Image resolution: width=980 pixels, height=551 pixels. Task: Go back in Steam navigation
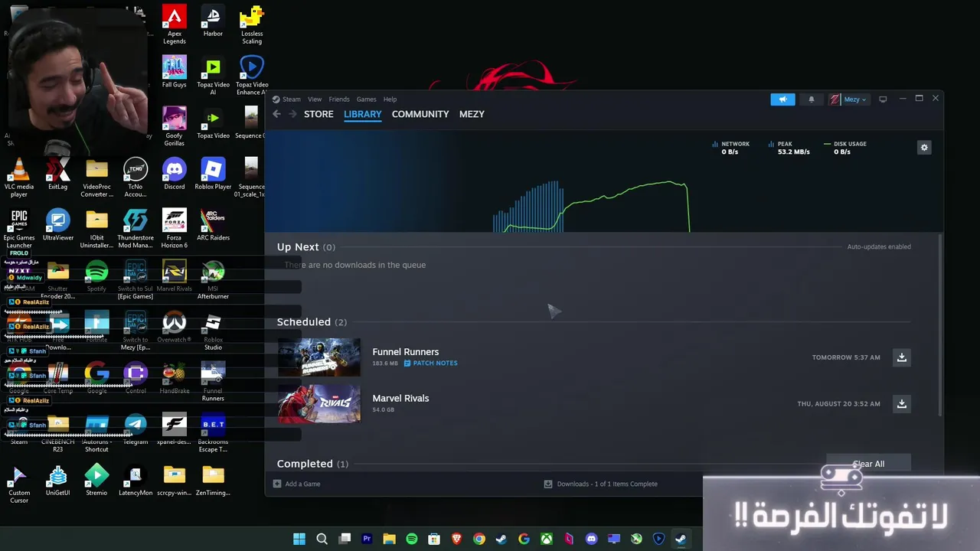coord(276,114)
